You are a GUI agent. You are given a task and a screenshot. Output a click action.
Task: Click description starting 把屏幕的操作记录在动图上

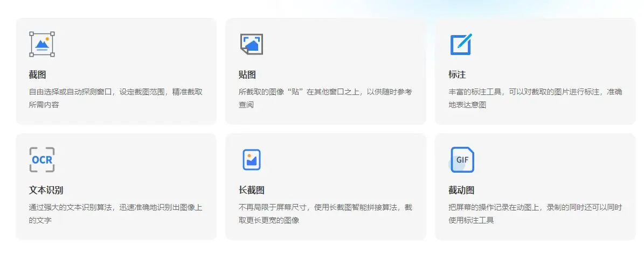[x=536, y=214]
